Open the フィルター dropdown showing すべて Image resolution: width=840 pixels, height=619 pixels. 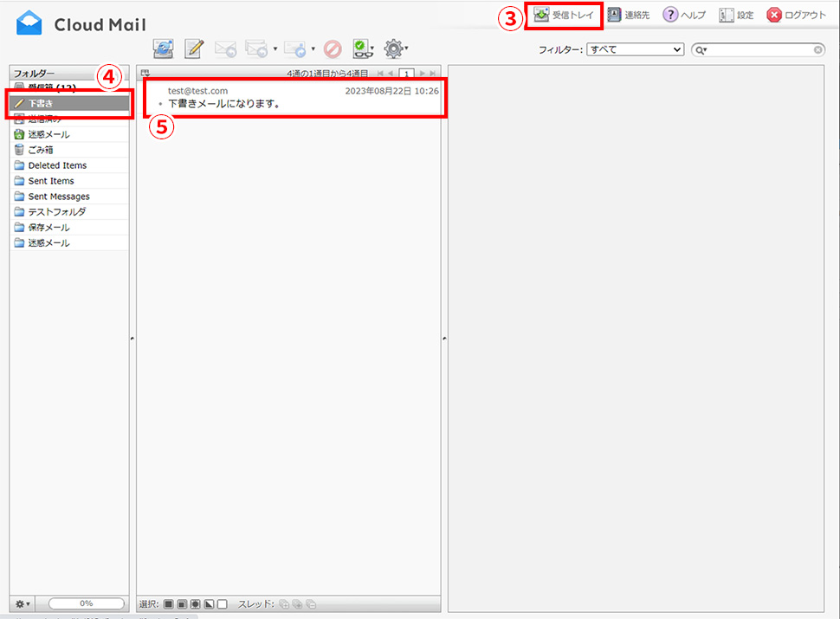coord(635,50)
